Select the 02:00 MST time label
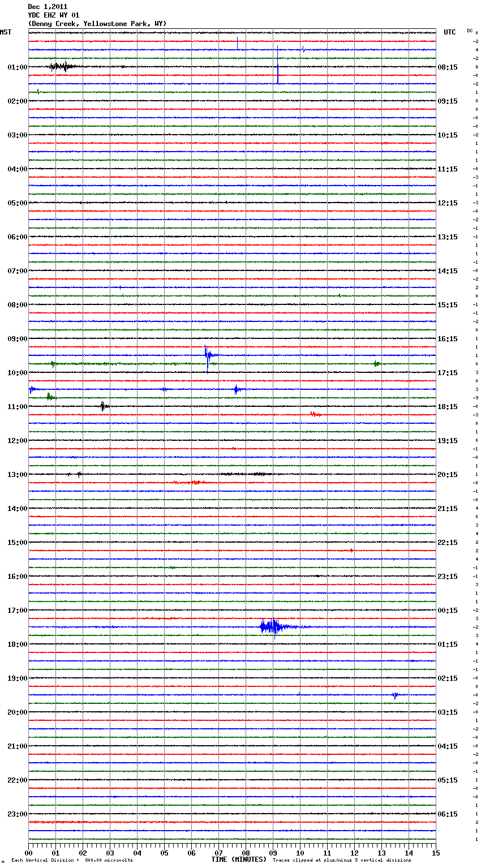The height and width of the screenshot is (868, 481). pos(18,101)
